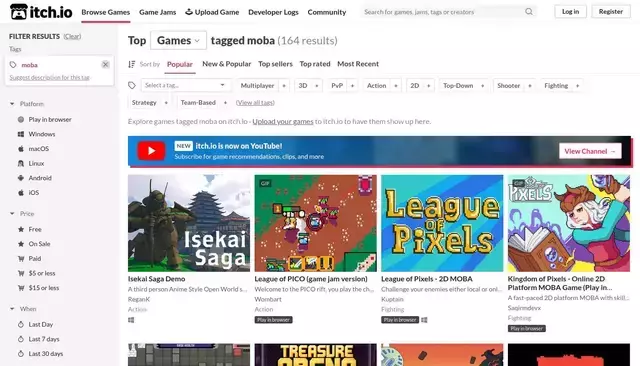Open Isekai Saga Demo thumbnail
The width and height of the screenshot is (640, 366).
tap(189, 223)
